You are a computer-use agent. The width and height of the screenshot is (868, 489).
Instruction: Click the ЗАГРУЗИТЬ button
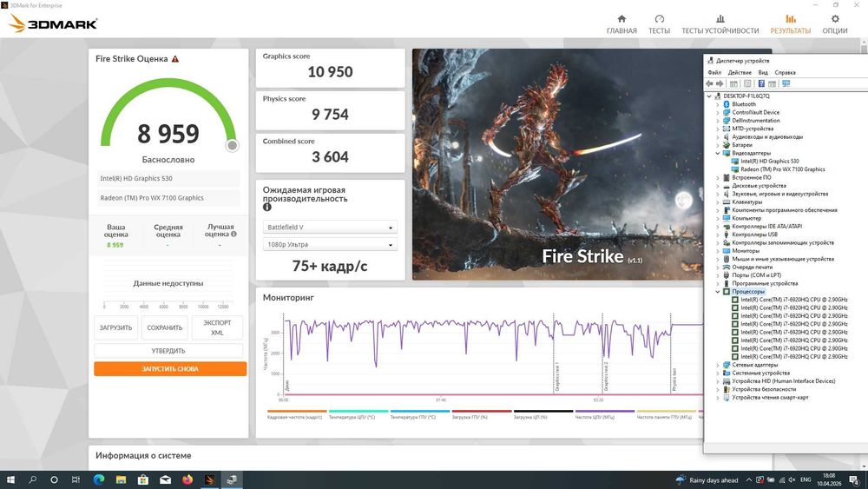click(x=115, y=327)
